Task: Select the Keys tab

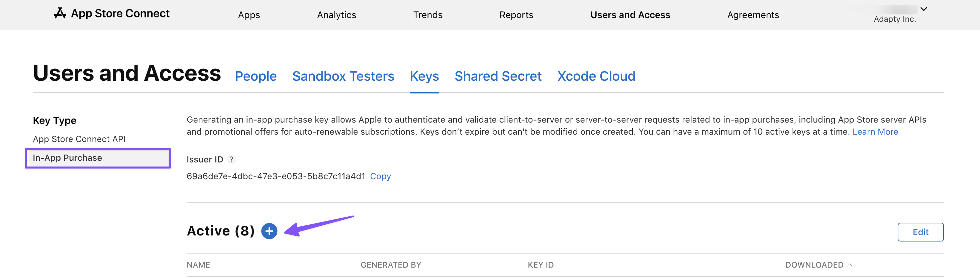Action: pos(424,76)
